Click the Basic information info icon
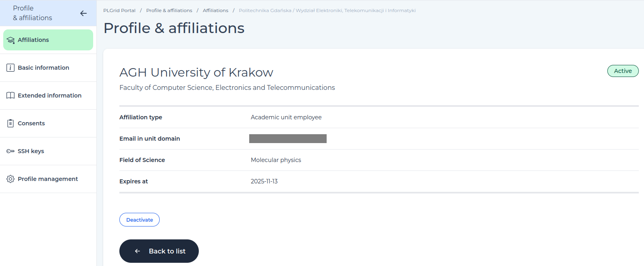644x266 pixels. coord(10,68)
